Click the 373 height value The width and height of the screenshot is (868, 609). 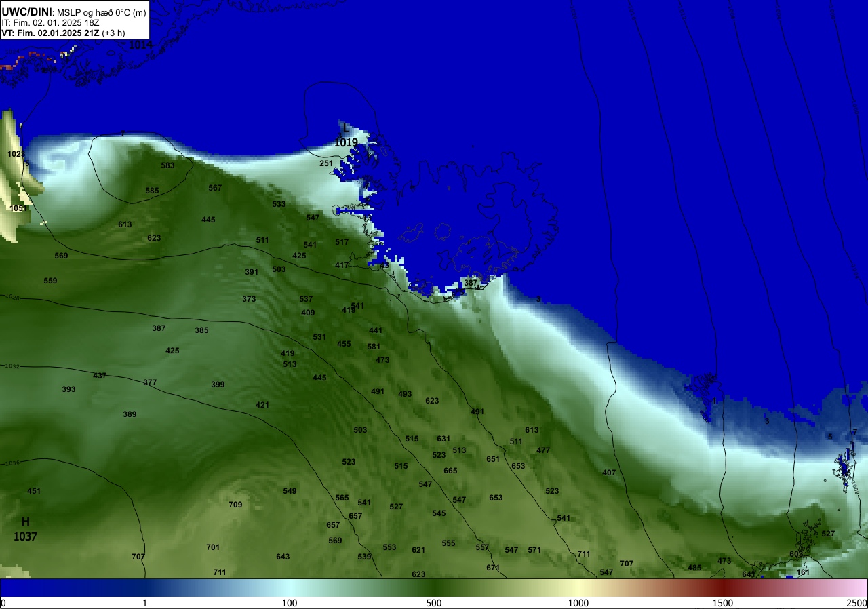[x=249, y=299]
